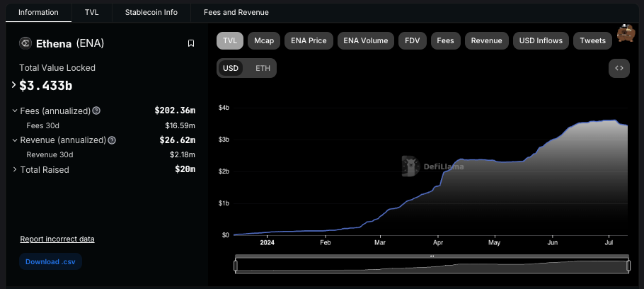This screenshot has width=644, height=289.
Task: Download the .csv data file
Action: coord(50,261)
